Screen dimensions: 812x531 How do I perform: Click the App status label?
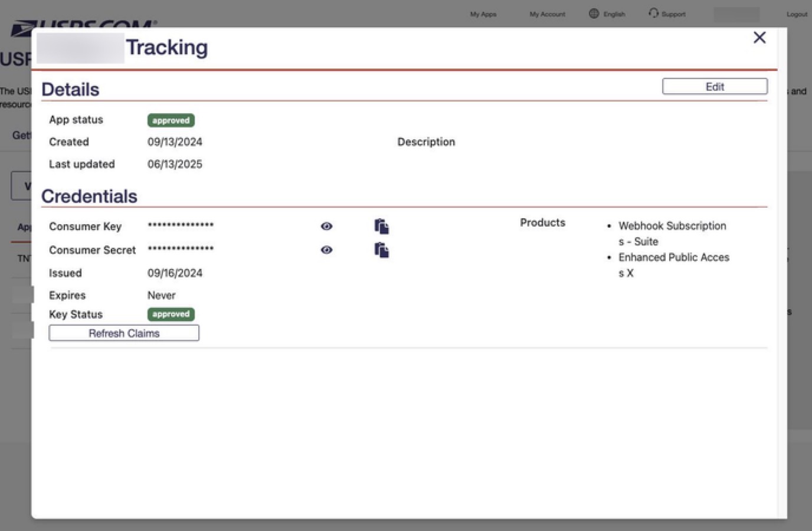click(x=76, y=120)
